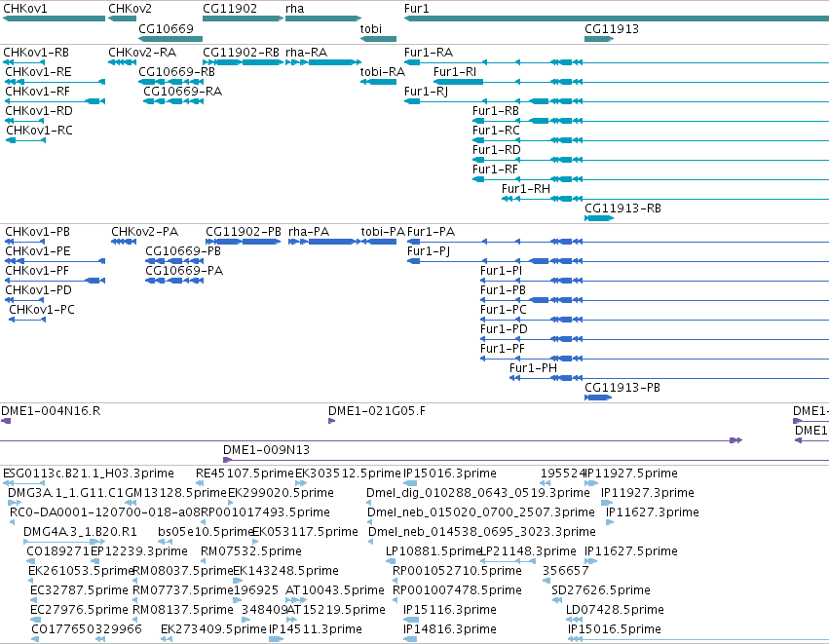The height and width of the screenshot is (644, 829).
Task: Select protein CHKov1-PC label
Action: point(42,310)
